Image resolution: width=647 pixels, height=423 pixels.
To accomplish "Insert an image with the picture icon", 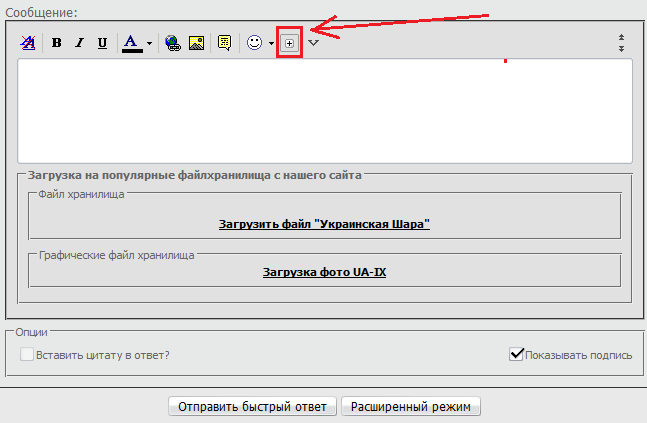I will pyautogui.click(x=196, y=43).
